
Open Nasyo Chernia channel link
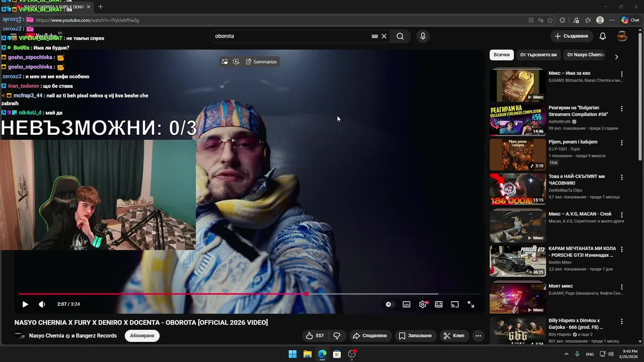46,336
